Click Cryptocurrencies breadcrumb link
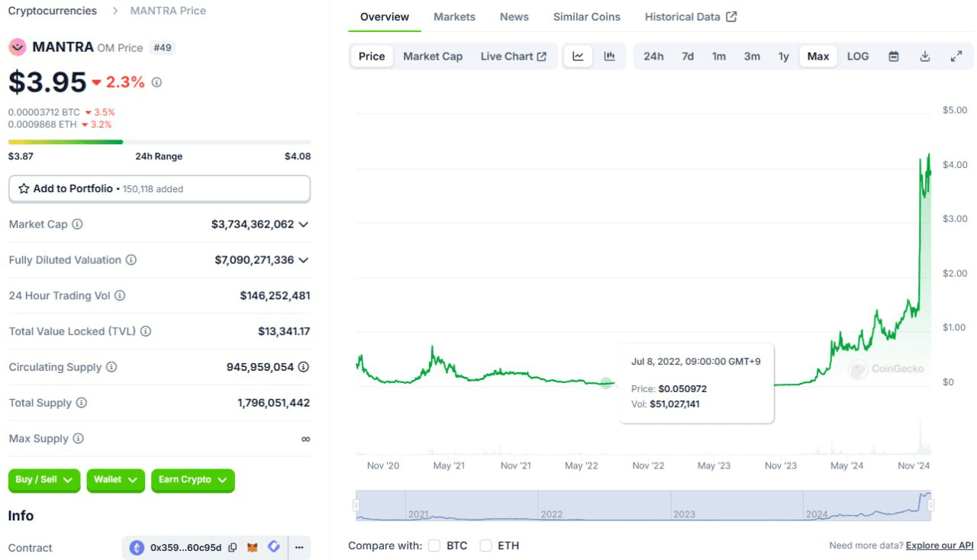This screenshot has width=977, height=560. click(x=53, y=11)
